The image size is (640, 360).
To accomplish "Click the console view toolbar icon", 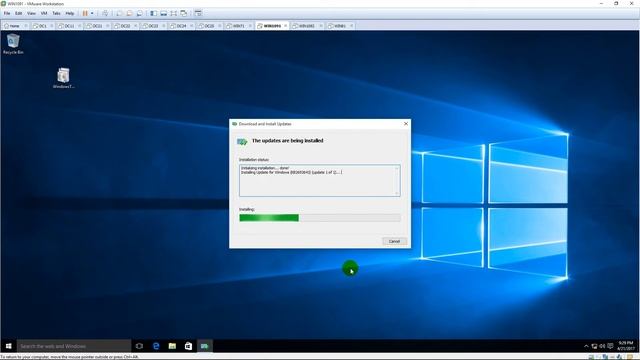I will [198, 13].
